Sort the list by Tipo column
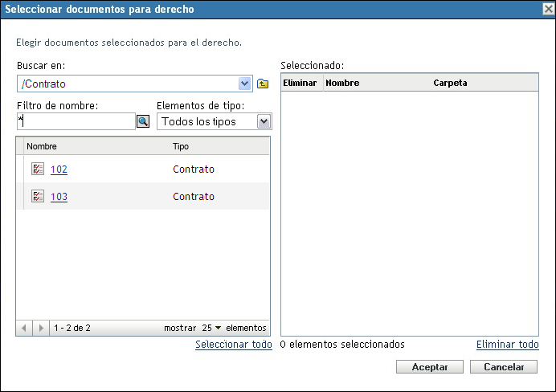 point(181,147)
